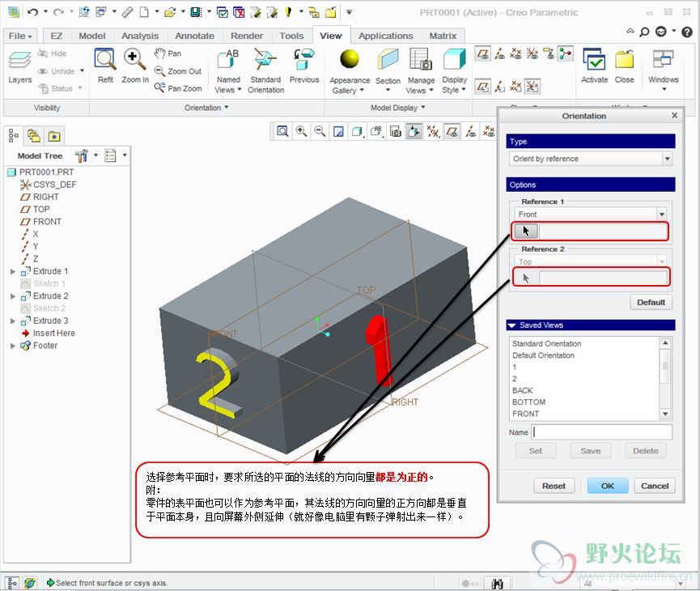Switch to Favorites tab icon
Image resolution: width=700 pixels, height=591 pixels.
[x=54, y=136]
